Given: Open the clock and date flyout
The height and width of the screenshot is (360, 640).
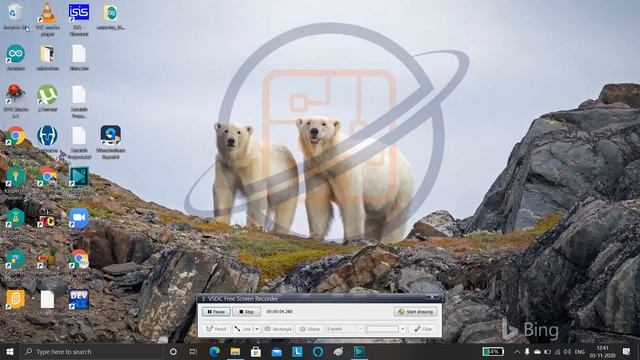Looking at the screenshot, I should 602,351.
